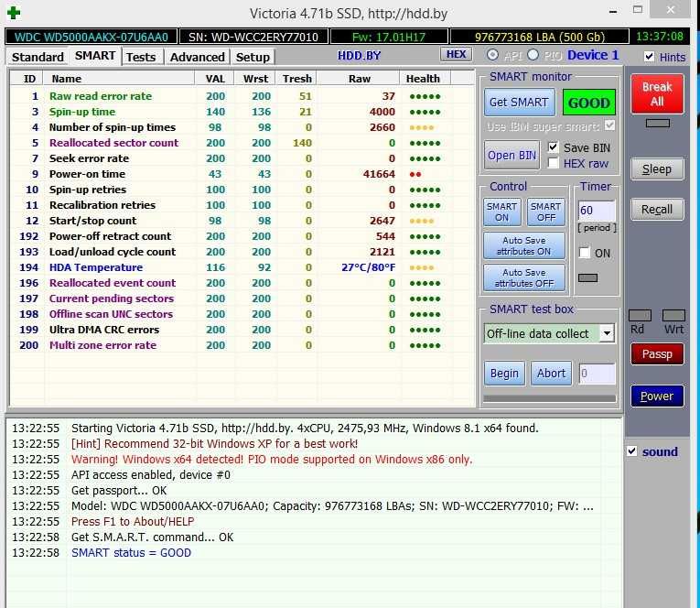Click the serial number SN field

point(253,37)
